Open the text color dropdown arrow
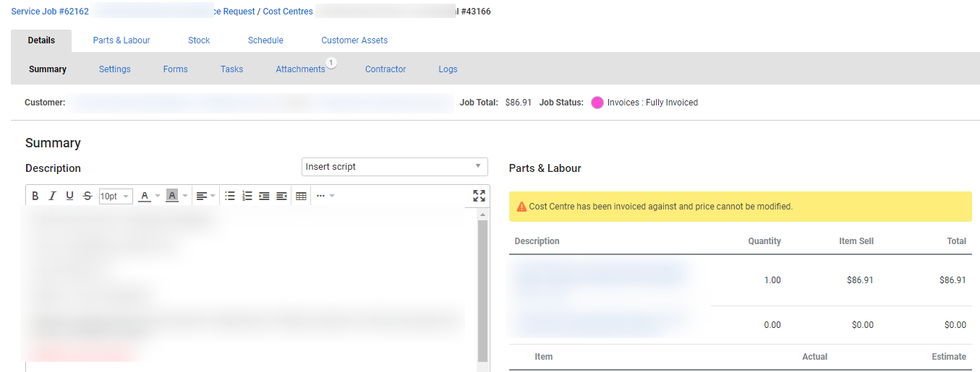 tap(158, 196)
